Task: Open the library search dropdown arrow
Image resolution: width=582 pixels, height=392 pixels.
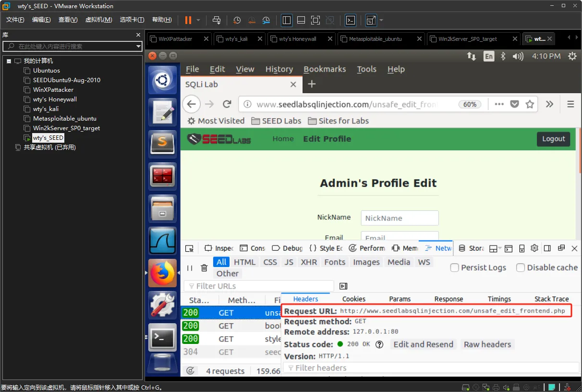Action: tap(138, 46)
